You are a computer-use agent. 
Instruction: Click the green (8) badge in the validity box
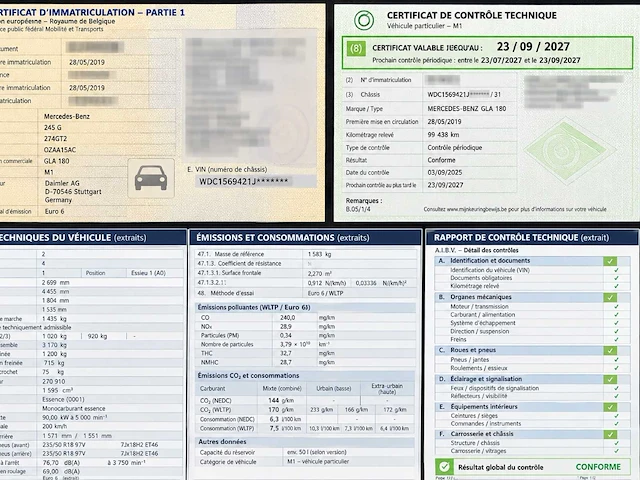pyautogui.click(x=356, y=49)
